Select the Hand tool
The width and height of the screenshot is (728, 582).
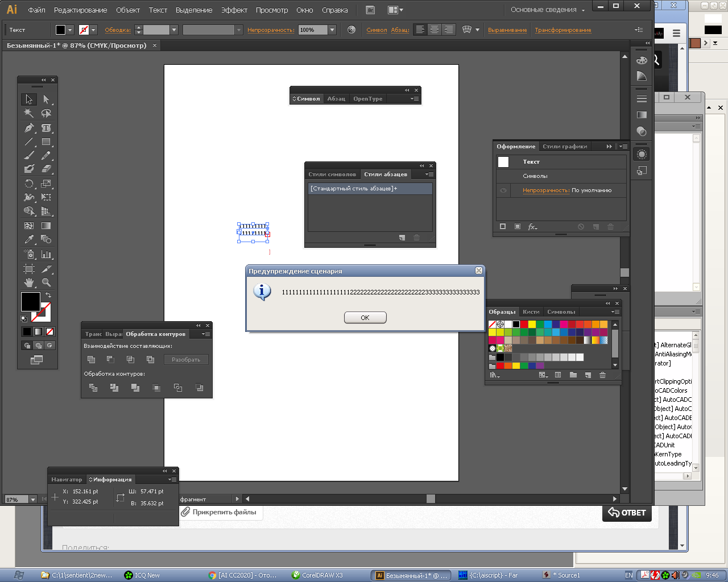[x=29, y=282]
